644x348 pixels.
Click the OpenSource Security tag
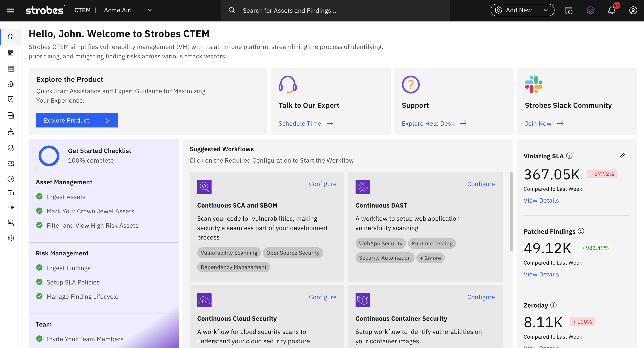(293, 253)
